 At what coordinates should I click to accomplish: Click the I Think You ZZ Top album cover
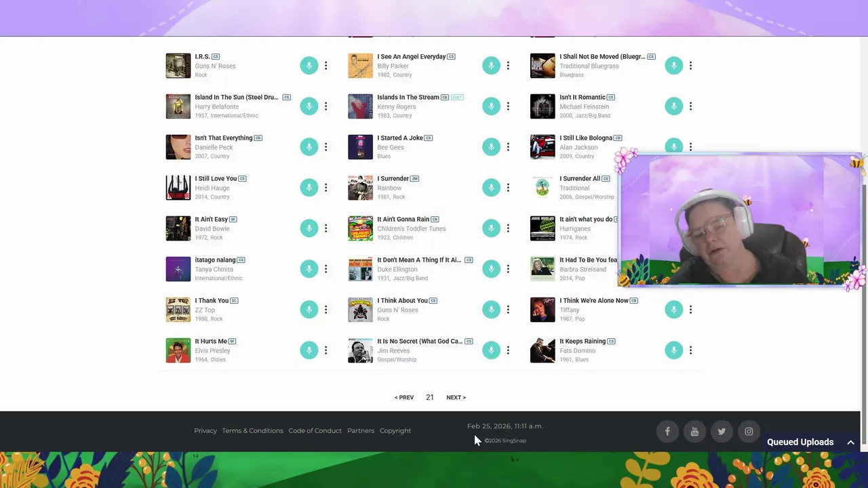178,310
